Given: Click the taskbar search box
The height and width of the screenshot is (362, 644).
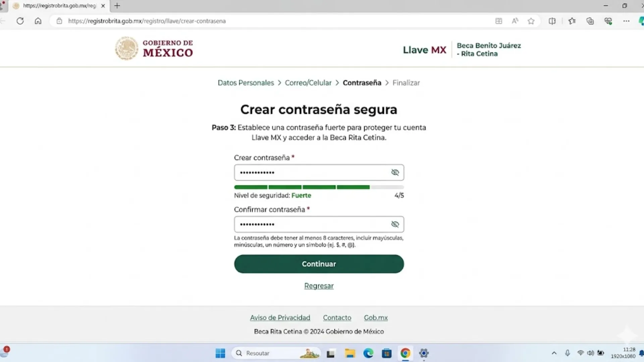Looking at the screenshot, I should (x=276, y=353).
